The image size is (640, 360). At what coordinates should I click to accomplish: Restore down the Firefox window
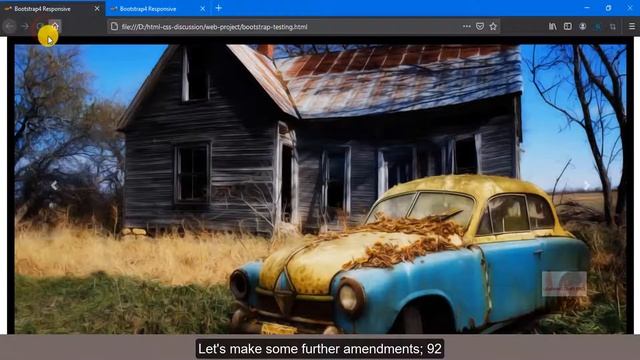click(608, 8)
